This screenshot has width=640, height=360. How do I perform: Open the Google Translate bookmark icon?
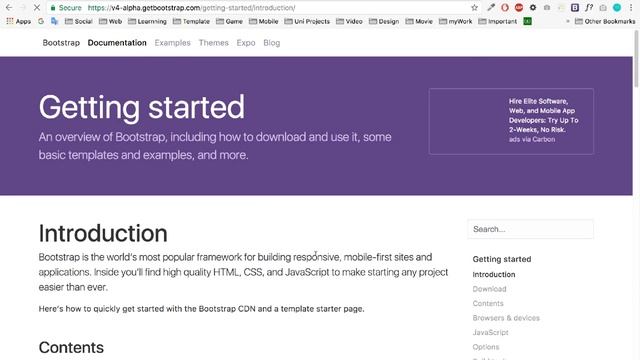click(54, 21)
